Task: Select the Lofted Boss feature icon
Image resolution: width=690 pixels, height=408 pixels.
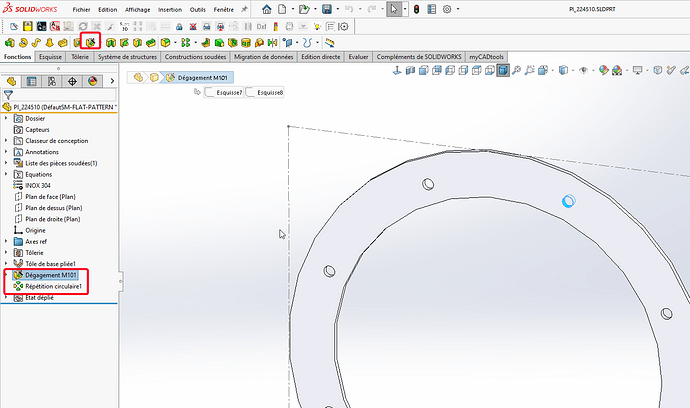Action: pos(49,43)
